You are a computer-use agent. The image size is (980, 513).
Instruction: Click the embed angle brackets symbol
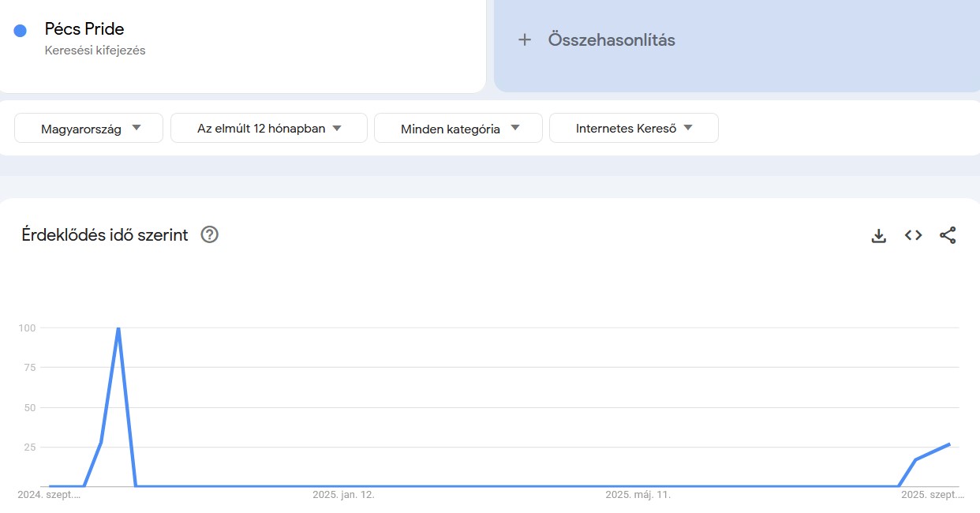pos(913,234)
